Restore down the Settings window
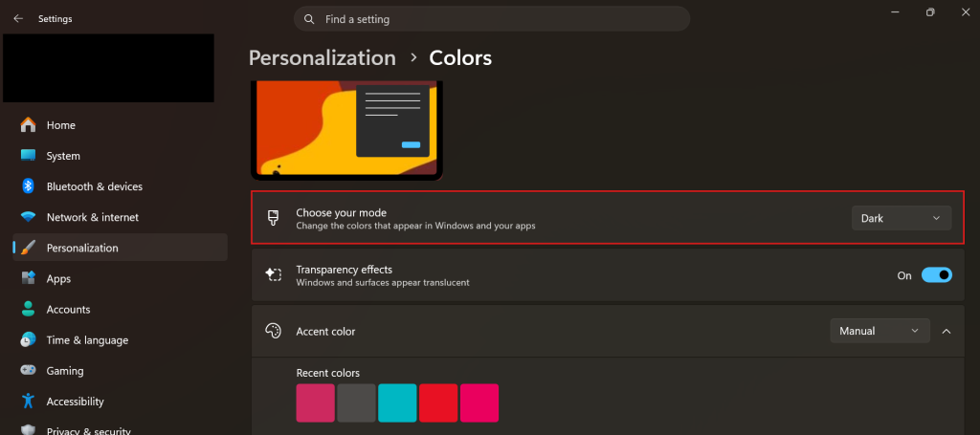The height and width of the screenshot is (435, 980). (x=930, y=11)
